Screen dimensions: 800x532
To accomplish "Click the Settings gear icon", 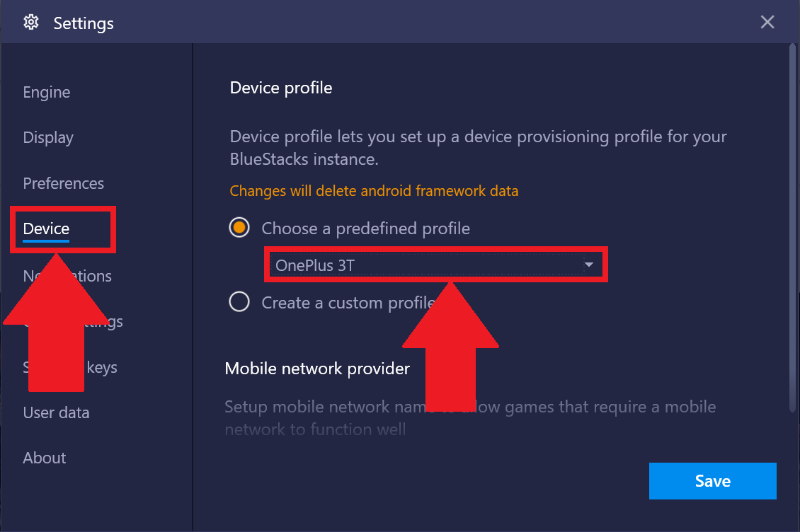I will [x=31, y=23].
